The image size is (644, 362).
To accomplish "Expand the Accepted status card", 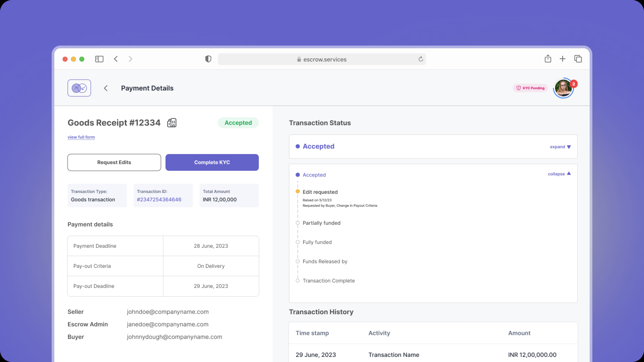I will pyautogui.click(x=560, y=147).
